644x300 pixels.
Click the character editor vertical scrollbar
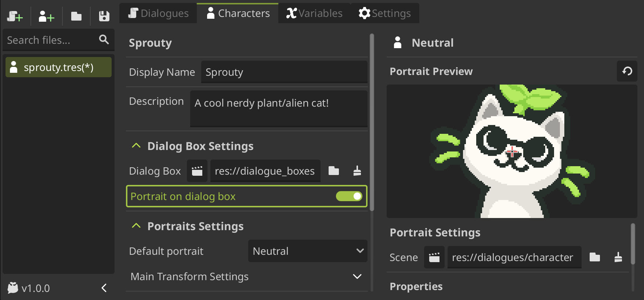(x=372, y=122)
